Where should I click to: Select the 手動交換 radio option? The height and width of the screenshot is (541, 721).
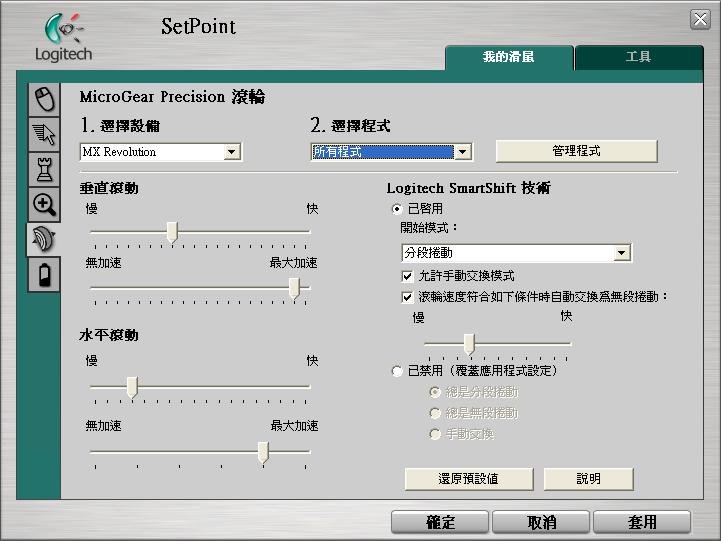(x=435, y=434)
